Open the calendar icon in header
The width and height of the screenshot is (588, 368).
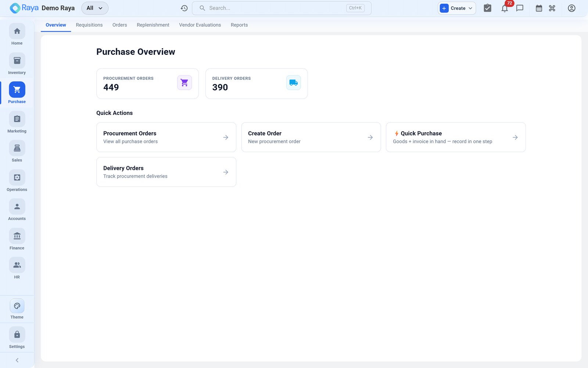(539, 8)
